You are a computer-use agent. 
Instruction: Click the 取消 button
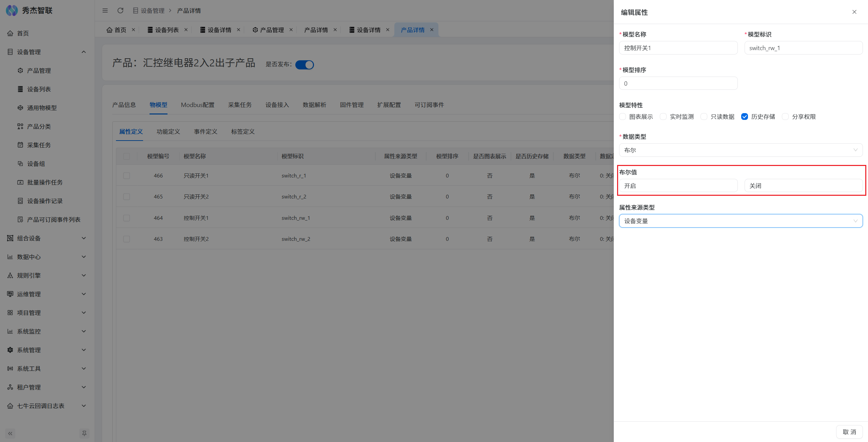coord(849,432)
